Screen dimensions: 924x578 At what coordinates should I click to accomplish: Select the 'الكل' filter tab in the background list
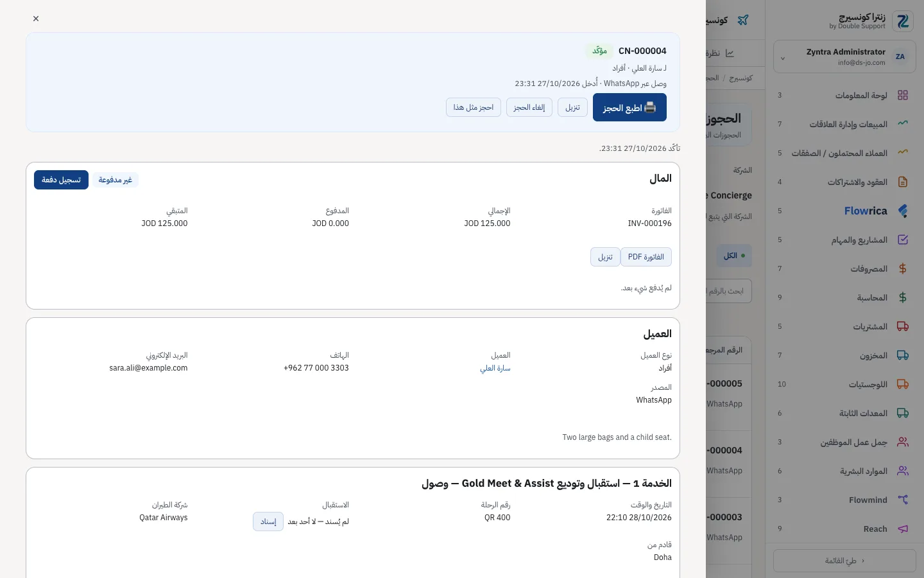[734, 256]
